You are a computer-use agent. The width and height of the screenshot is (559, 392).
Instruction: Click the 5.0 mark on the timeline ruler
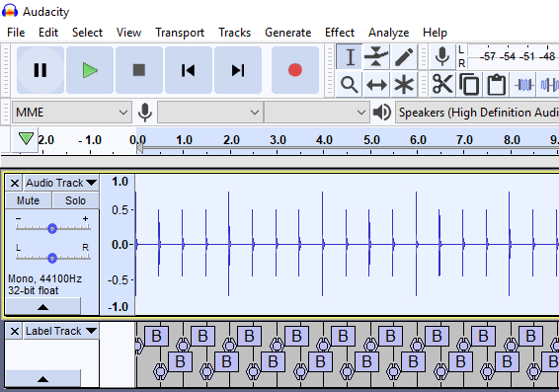(x=371, y=140)
